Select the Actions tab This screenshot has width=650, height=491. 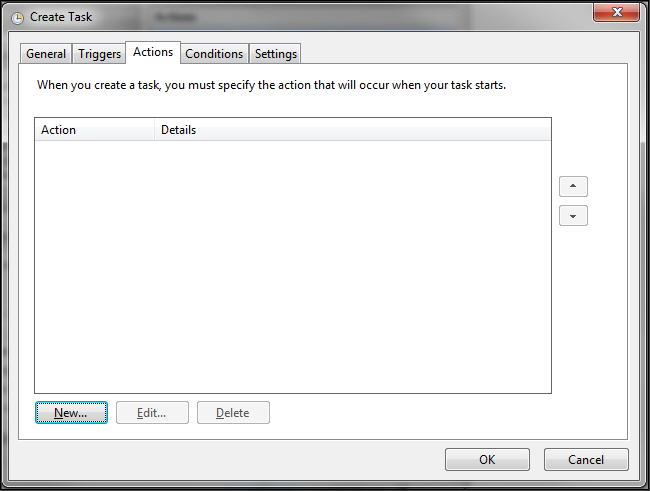pos(153,52)
